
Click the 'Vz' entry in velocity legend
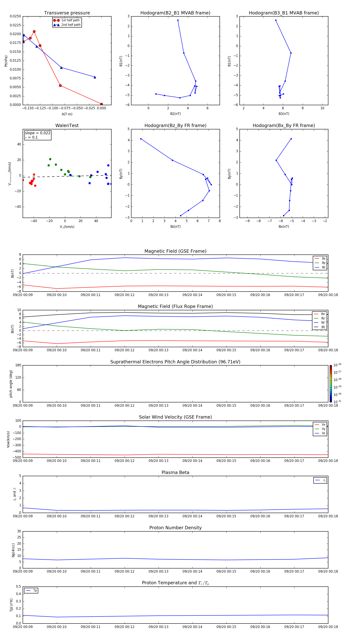click(x=320, y=433)
